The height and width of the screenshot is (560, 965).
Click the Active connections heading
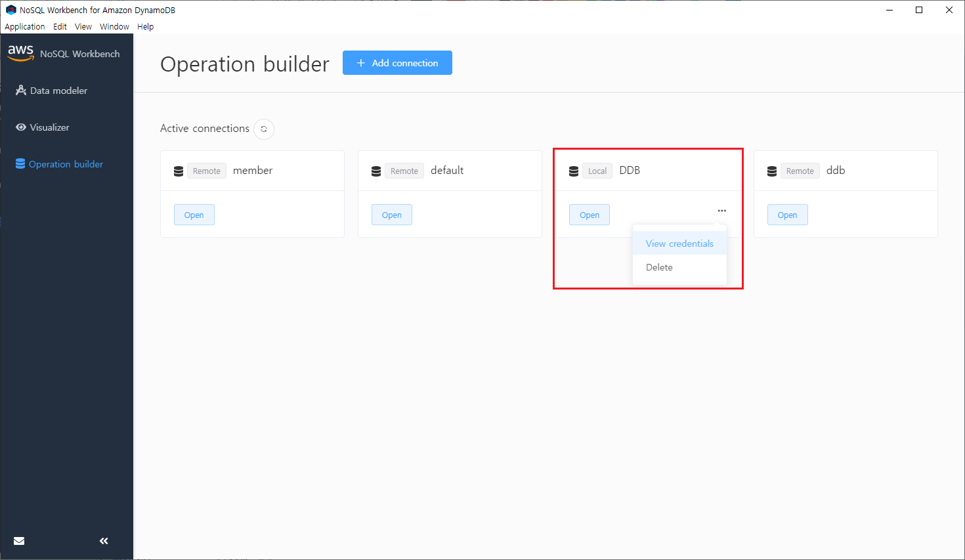[x=205, y=129]
